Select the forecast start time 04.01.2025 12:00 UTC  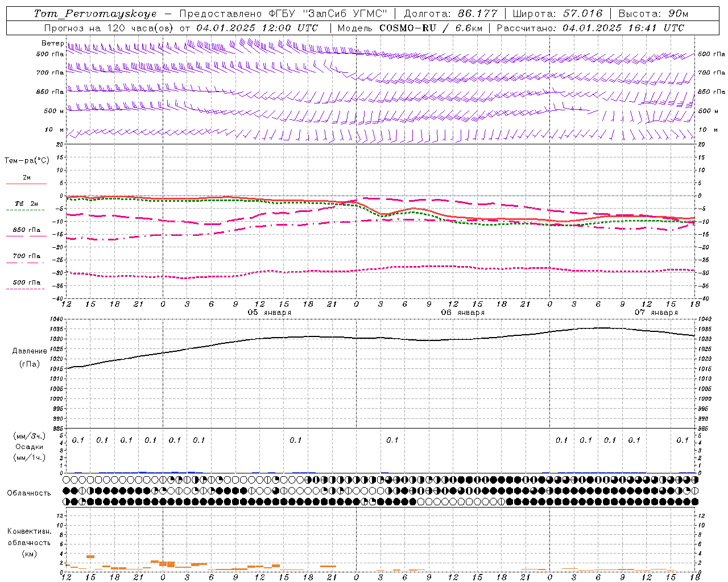(x=257, y=28)
